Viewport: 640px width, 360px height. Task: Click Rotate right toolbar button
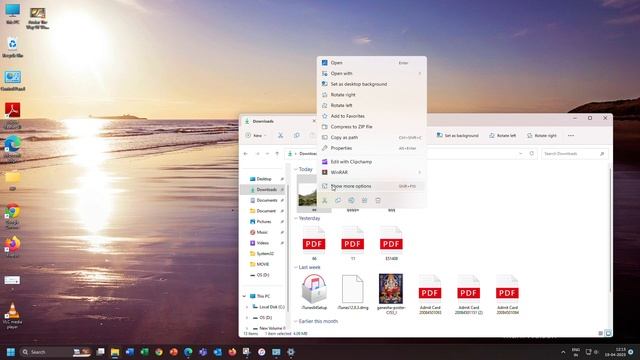tap(542, 136)
